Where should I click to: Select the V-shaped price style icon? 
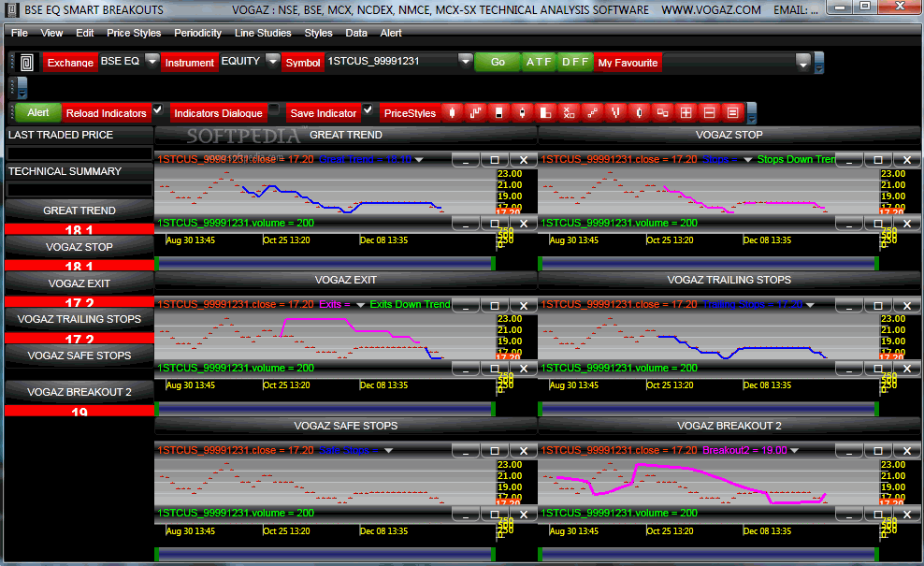tap(615, 112)
